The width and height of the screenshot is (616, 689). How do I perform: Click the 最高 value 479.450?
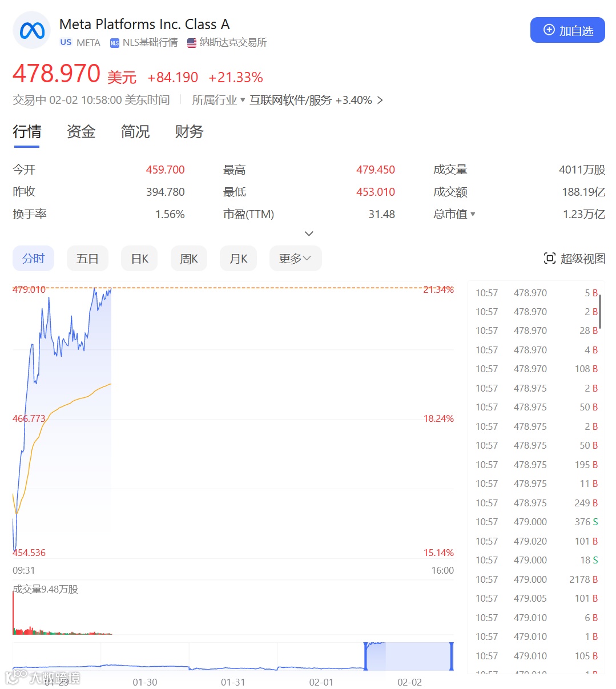click(x=376, y=170)
